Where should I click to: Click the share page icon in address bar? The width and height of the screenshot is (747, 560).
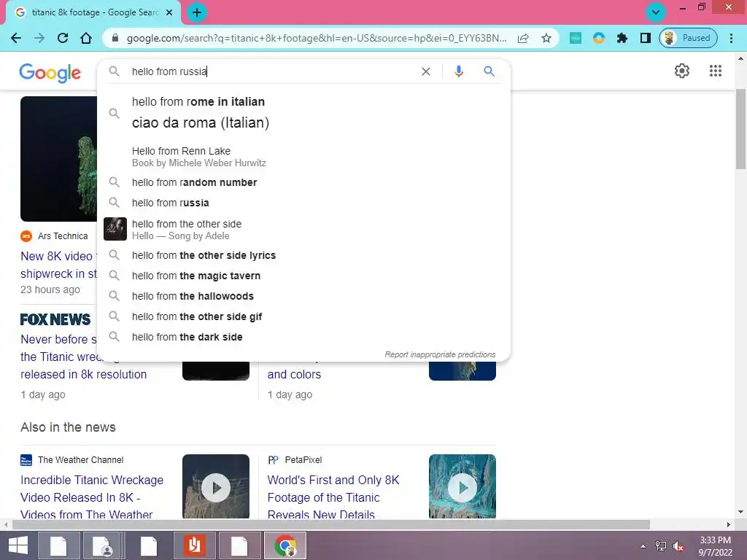point(523,38)
